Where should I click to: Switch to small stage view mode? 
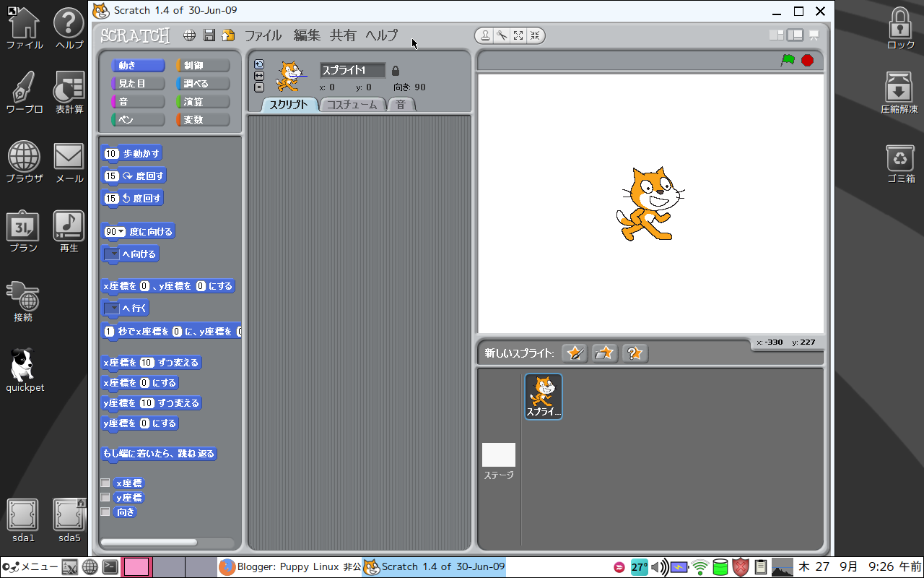[777, 35]
